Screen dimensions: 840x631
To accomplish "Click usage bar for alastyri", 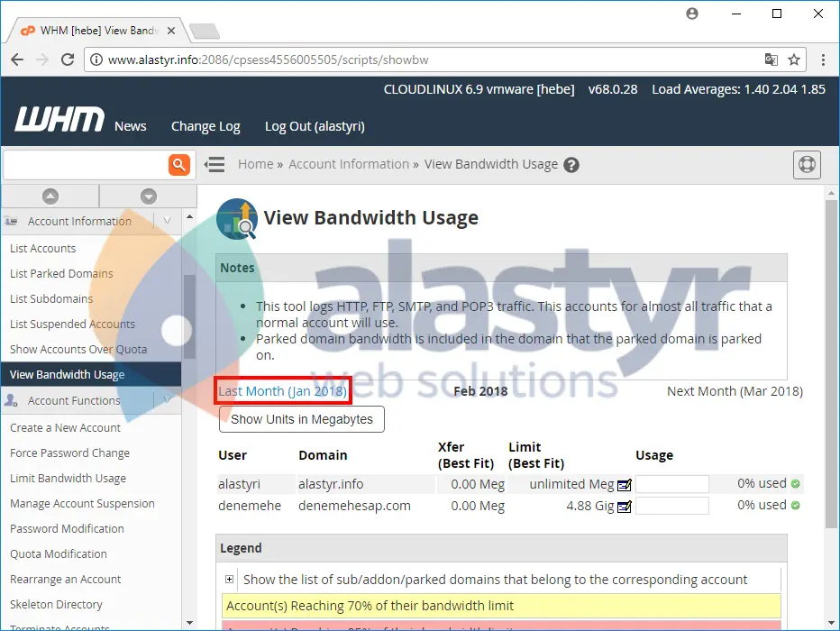I will pyautogui.click(x=672, y=484).
